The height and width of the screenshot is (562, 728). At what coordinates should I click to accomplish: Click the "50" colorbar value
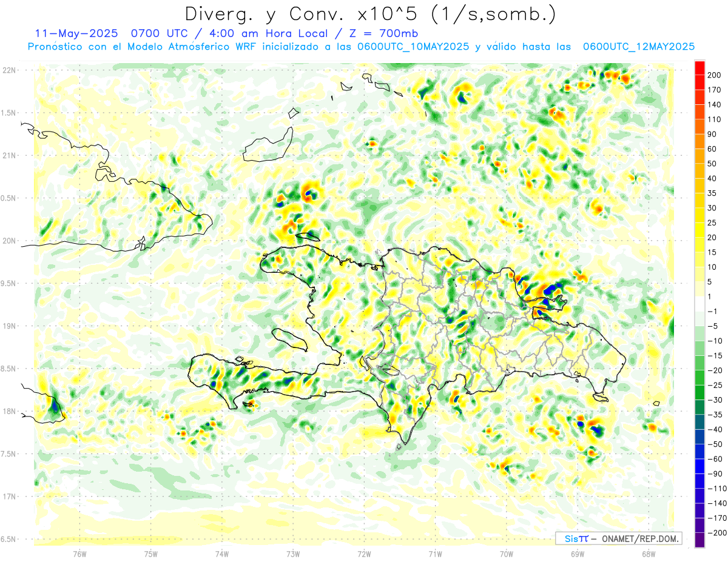(x=712, y=164)
